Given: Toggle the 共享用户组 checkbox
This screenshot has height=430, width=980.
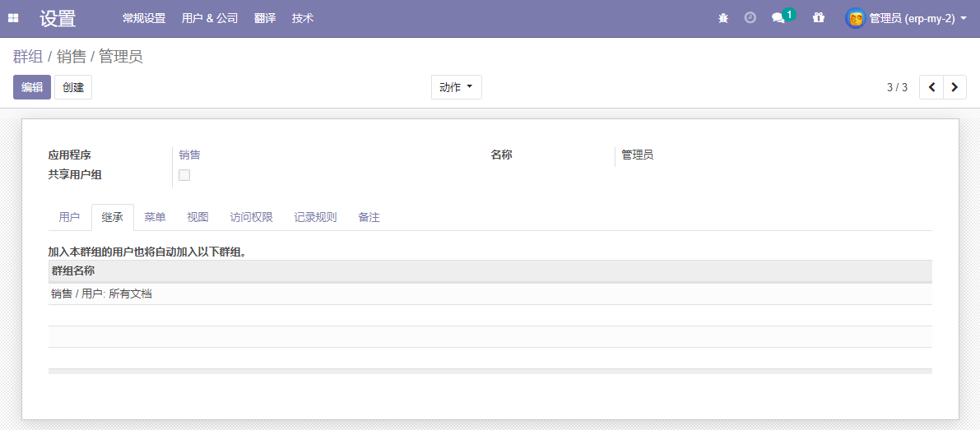Looking at the screenshot, I should tap(184, 175).
